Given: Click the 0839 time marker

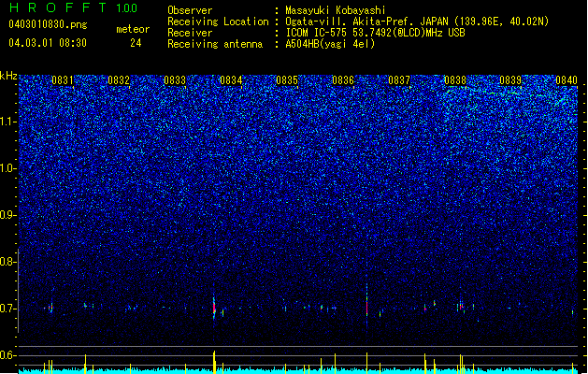Looking at the screenshot, I should pos(510,79).
